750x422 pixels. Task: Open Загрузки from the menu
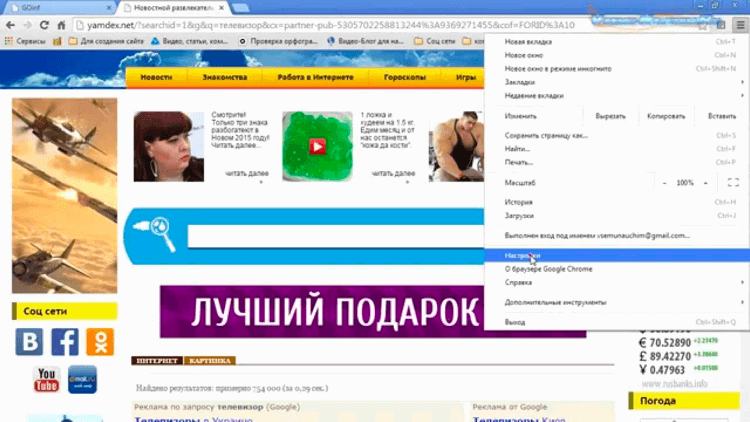tap(617, 215)
